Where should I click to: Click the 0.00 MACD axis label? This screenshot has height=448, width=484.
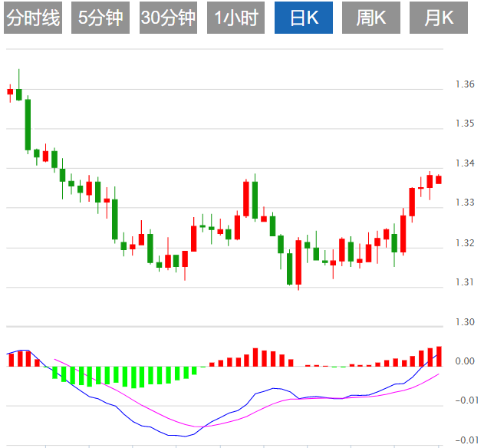[x=465, y=361]
